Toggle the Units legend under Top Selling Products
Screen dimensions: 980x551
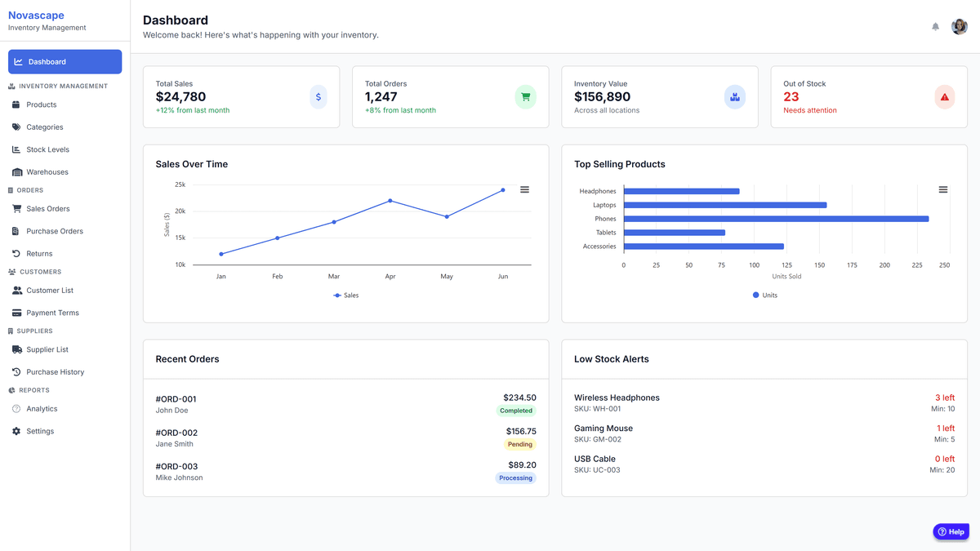(x=764, y=295)
